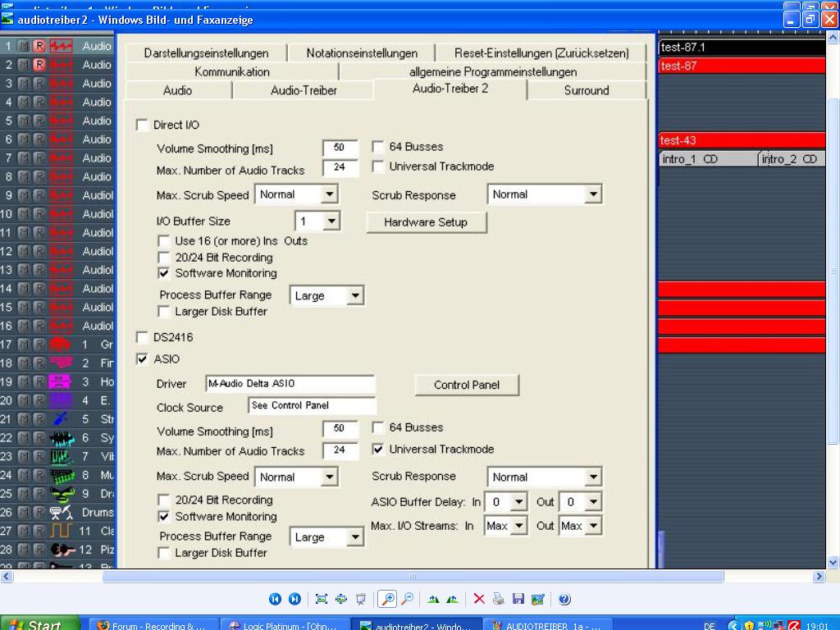Uncheck the ASIO driver checkbox
The width and height of the screenshot is (840, 630).
(x=142, y=359)
